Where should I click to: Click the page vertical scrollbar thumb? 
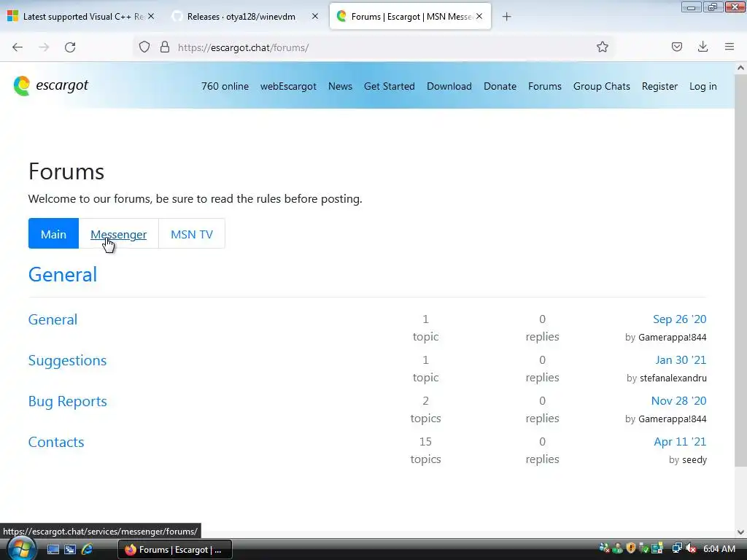(x=740, y=270)
